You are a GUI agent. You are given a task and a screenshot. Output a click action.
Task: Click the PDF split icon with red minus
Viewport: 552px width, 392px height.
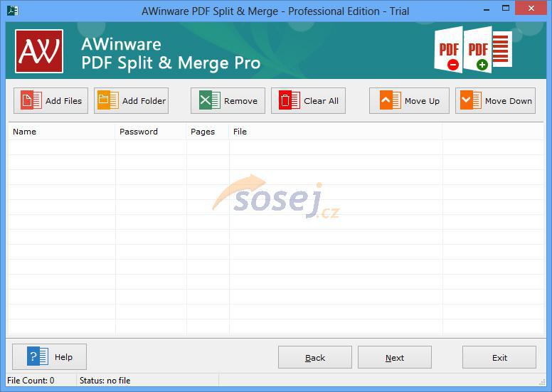448,49
